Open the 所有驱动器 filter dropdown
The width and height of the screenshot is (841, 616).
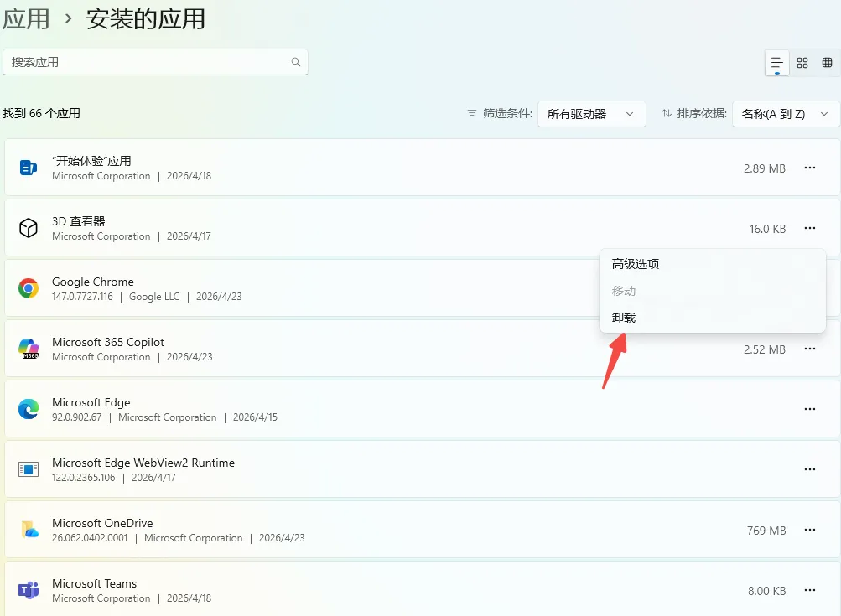click(592, 114)
